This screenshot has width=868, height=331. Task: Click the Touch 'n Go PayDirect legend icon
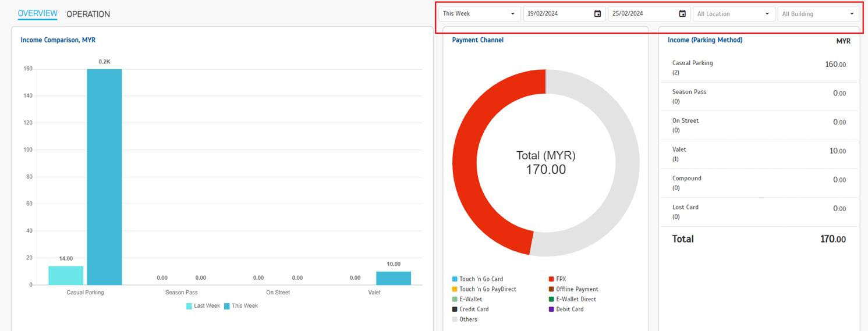coord(455,289)
